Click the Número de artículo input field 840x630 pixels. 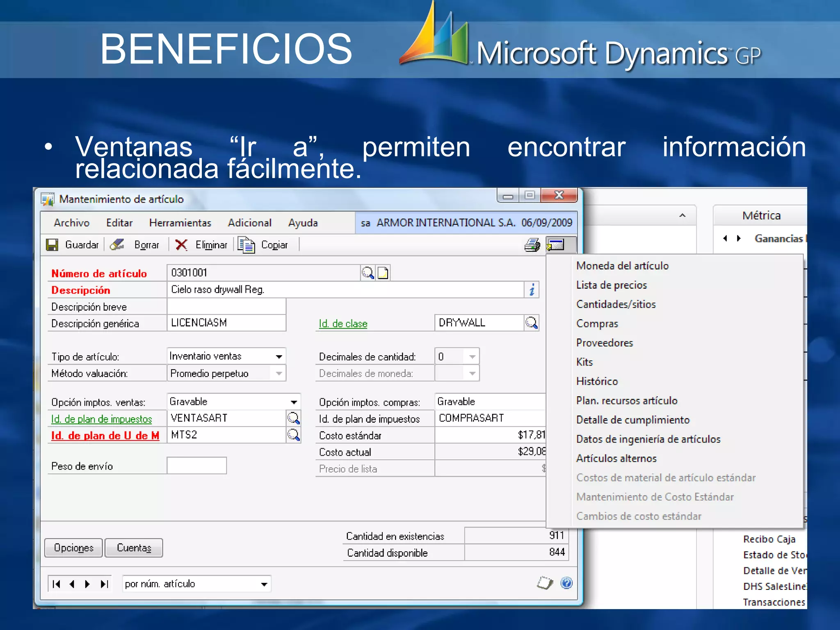pos(264,273)
